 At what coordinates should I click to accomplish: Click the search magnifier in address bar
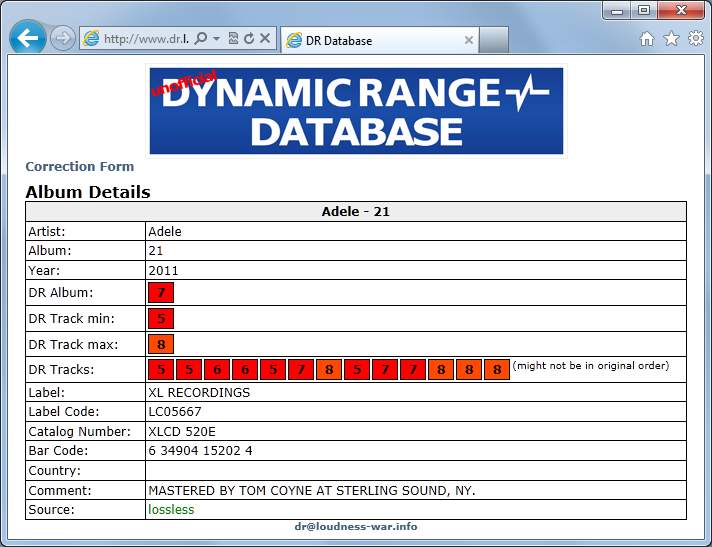(x=200, y=39)
